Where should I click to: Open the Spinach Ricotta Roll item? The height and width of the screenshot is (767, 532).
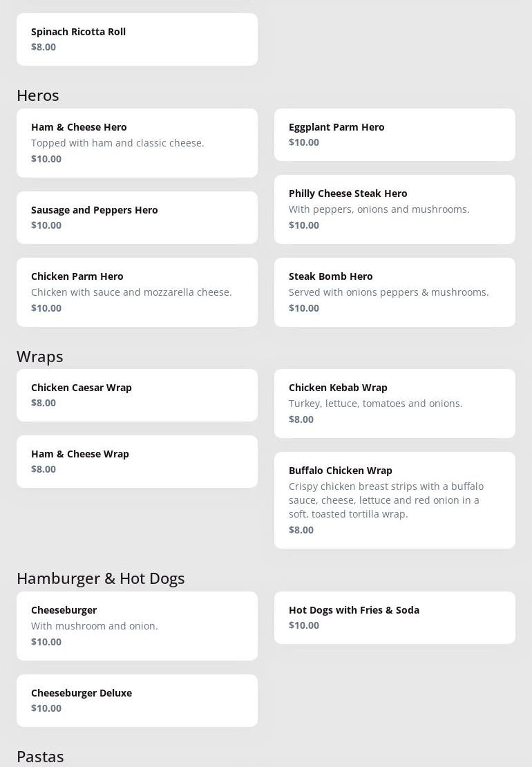coord(137,39)
